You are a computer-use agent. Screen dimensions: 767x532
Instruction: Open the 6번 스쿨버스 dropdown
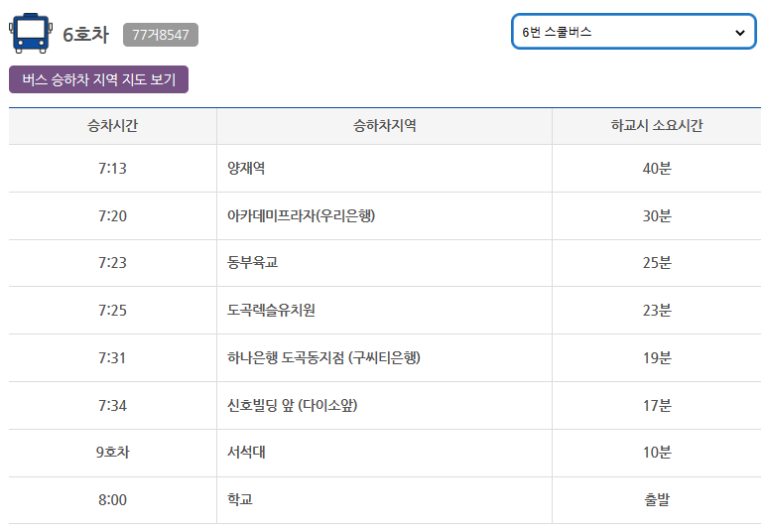tap(633, 32)
